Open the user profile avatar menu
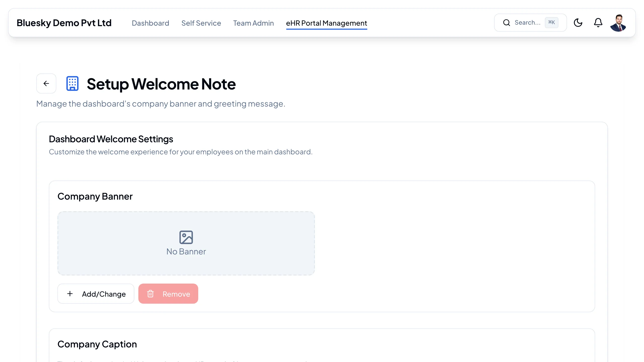 (618, 23)
